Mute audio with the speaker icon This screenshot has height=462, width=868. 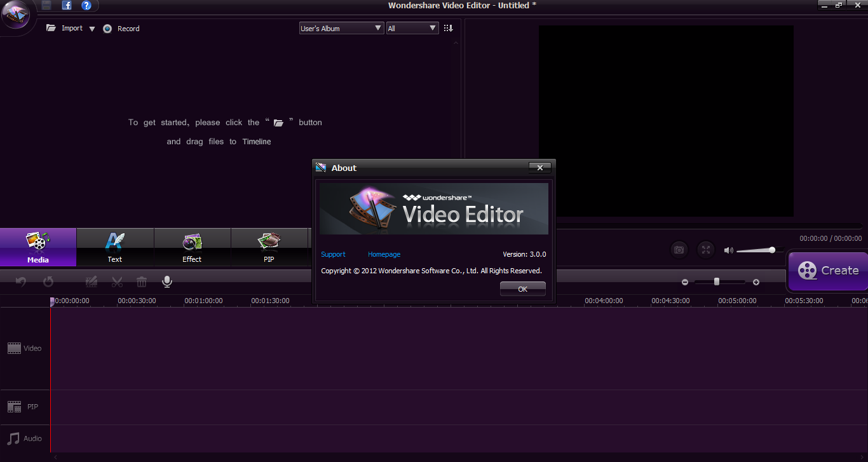[728, 250]
